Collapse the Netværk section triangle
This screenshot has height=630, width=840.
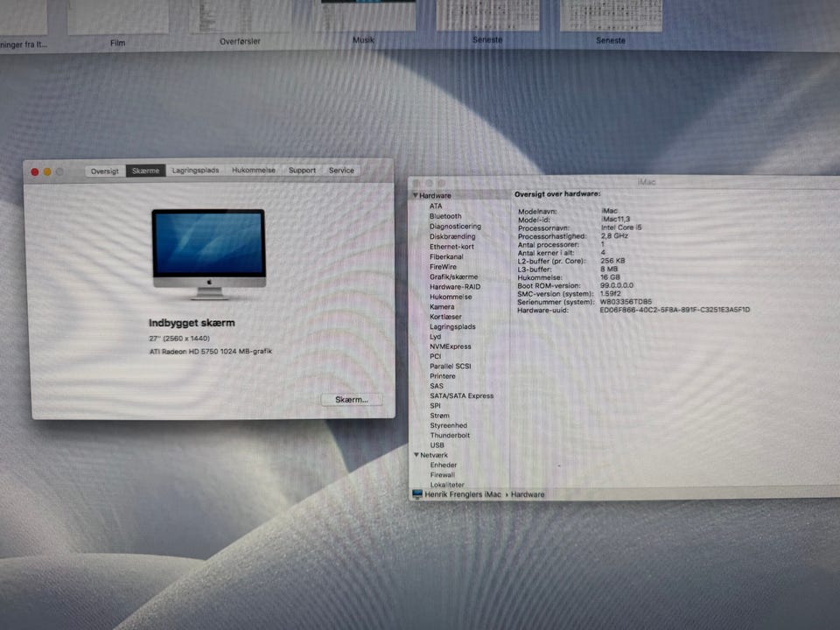tap(416, 455)
